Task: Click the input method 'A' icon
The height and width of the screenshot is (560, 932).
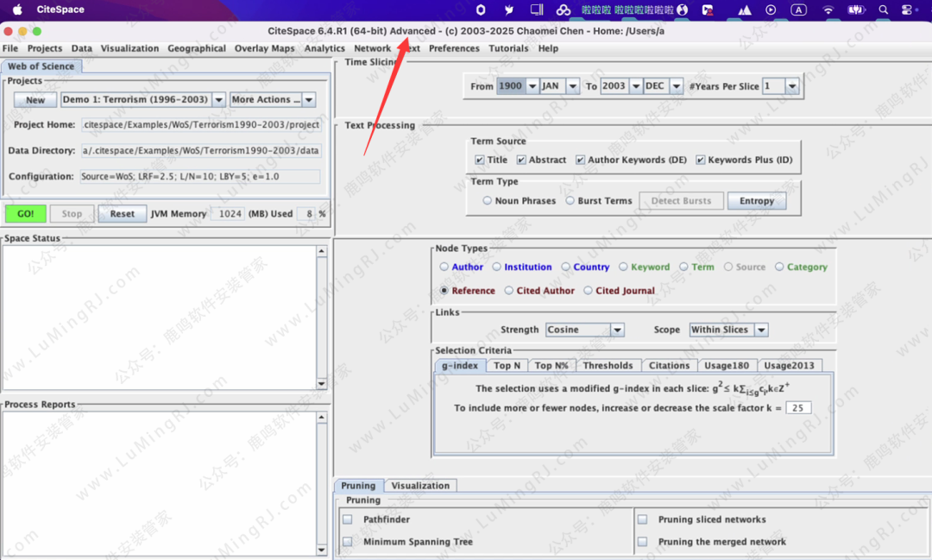Action: (x=799, y=9)
